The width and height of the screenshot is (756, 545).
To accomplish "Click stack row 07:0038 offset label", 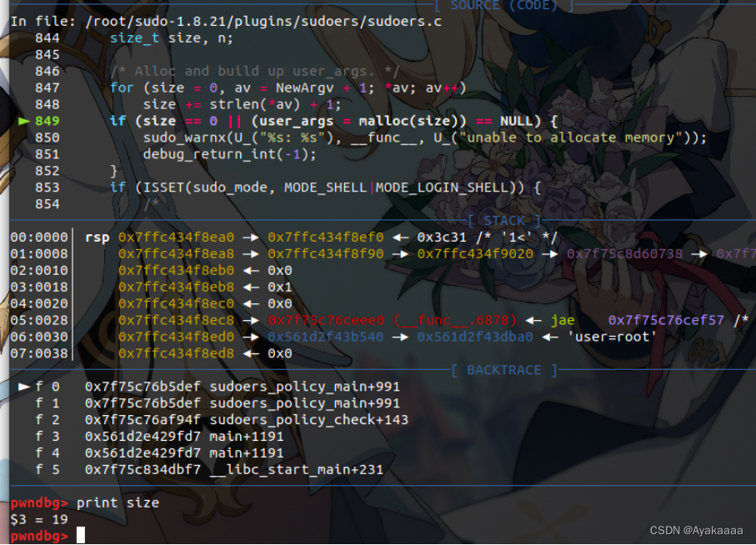I will coord(39,353).
